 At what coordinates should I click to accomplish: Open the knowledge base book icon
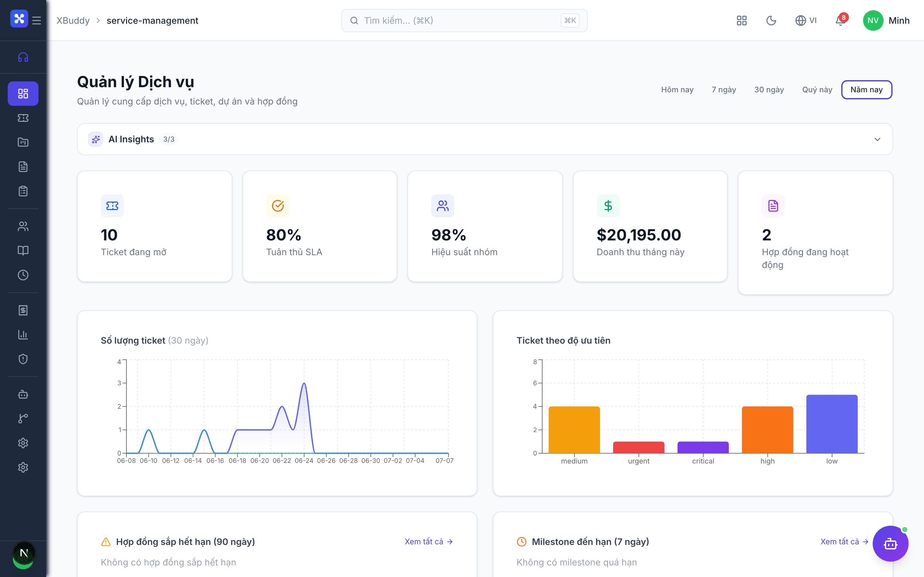[x=23, y=251]
